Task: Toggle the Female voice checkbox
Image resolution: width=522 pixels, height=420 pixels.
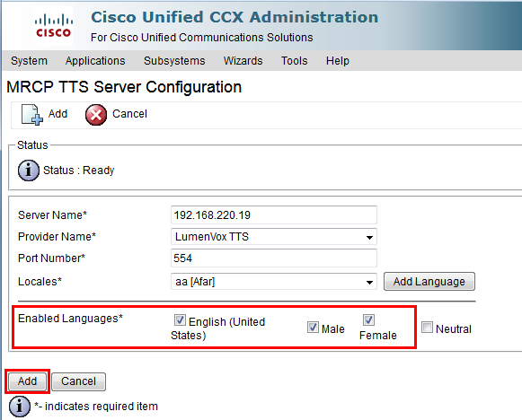Action: point(368,319)
